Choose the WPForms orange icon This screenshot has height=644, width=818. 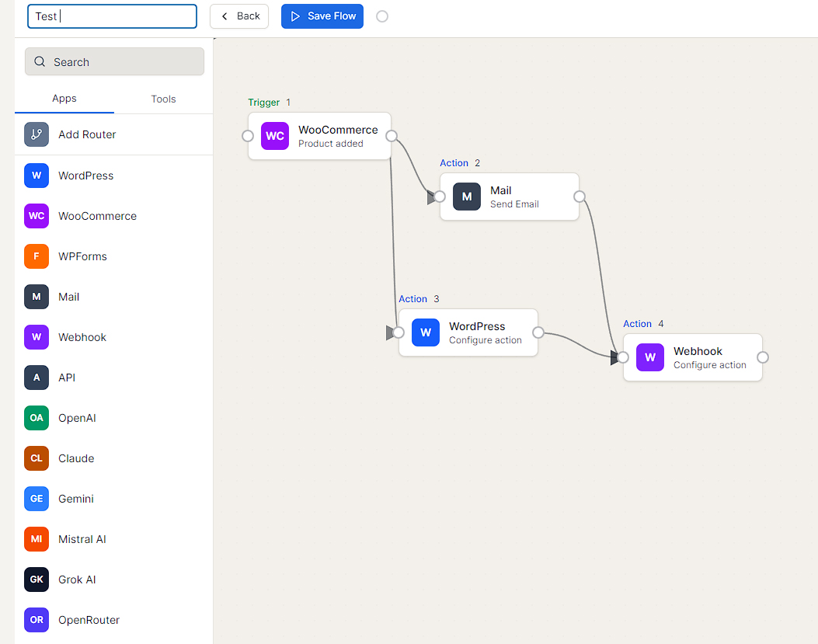[x=37, y=256]
